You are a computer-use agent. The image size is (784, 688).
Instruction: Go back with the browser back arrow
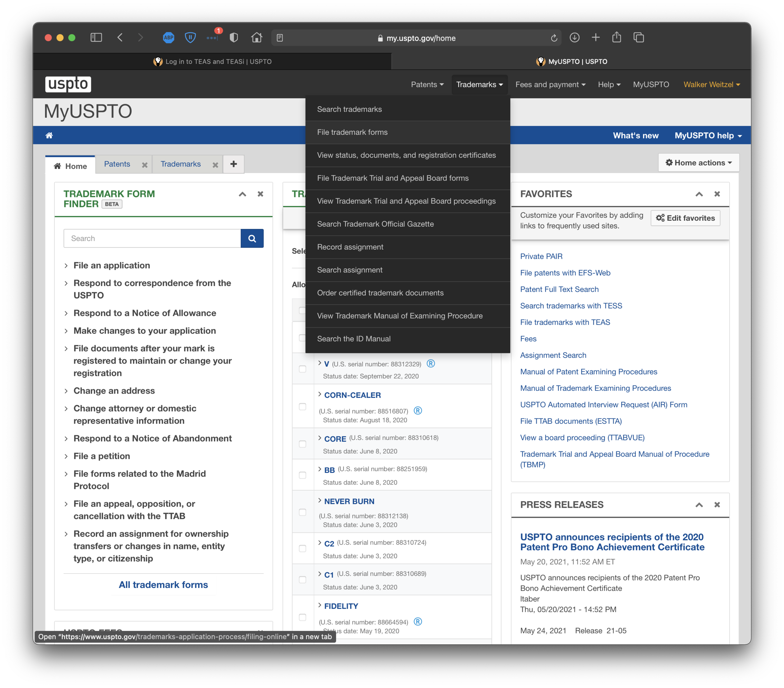(120, 38)
